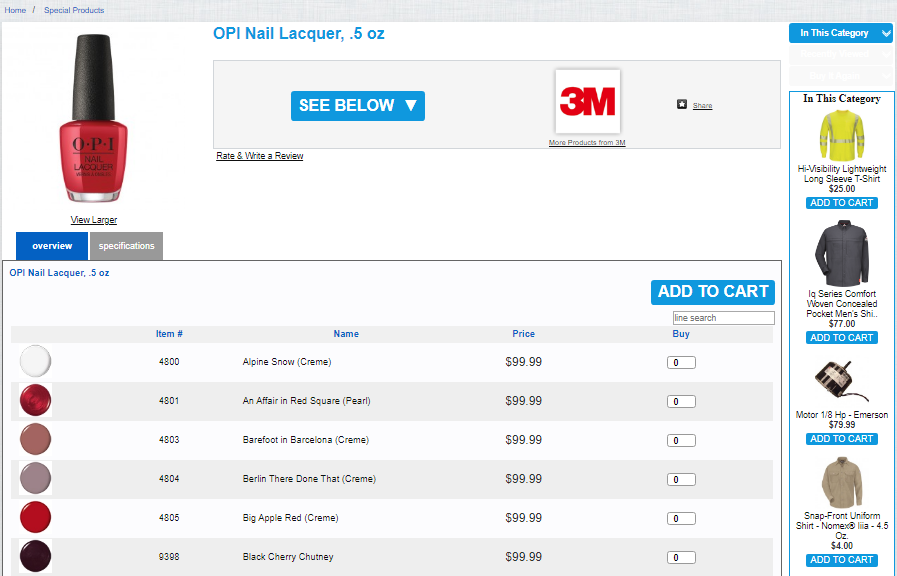
Task: Click the large ADD TO CART button
Action: (713, 292)
